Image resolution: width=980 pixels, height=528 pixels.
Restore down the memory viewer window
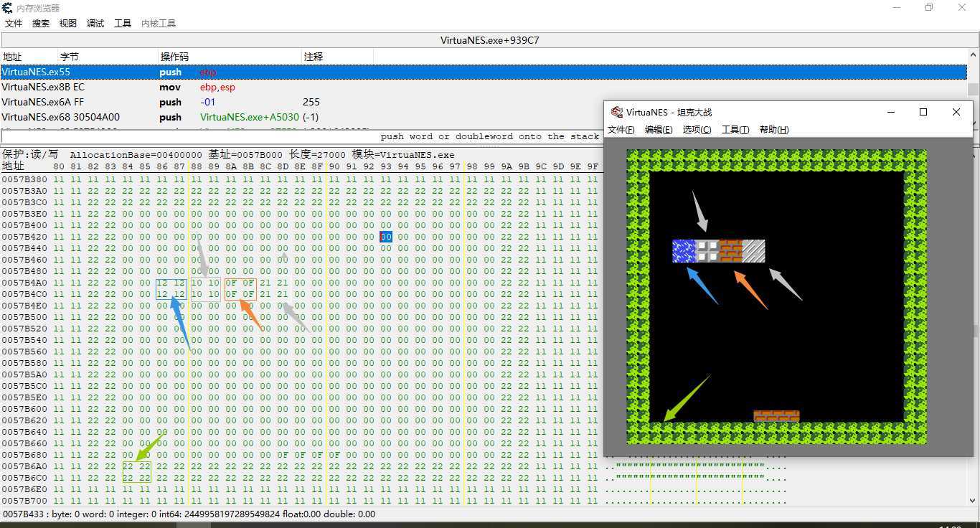[929, 8]
